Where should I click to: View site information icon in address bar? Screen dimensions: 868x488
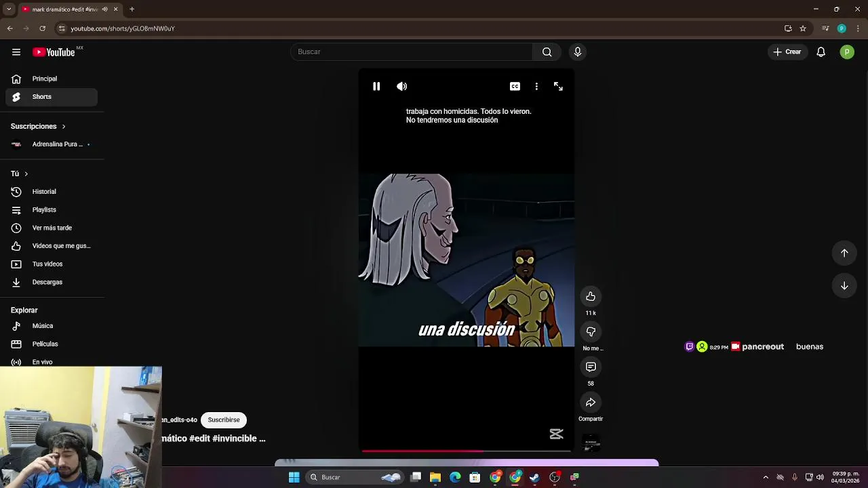pos(62,28)
